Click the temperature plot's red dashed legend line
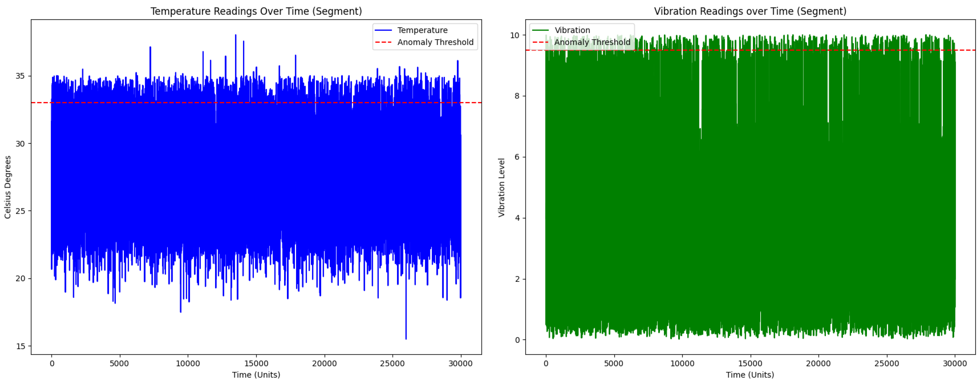980x384 pixels. click(383, 42)
